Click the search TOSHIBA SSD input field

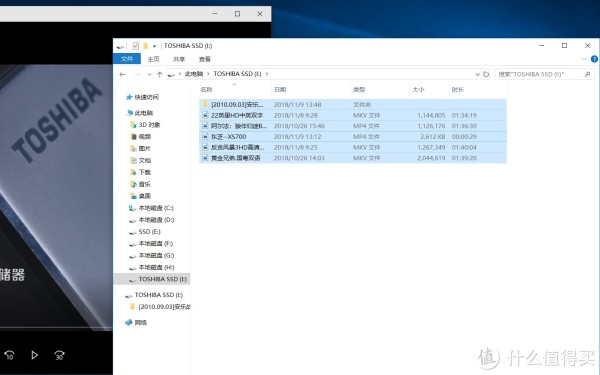540,74
